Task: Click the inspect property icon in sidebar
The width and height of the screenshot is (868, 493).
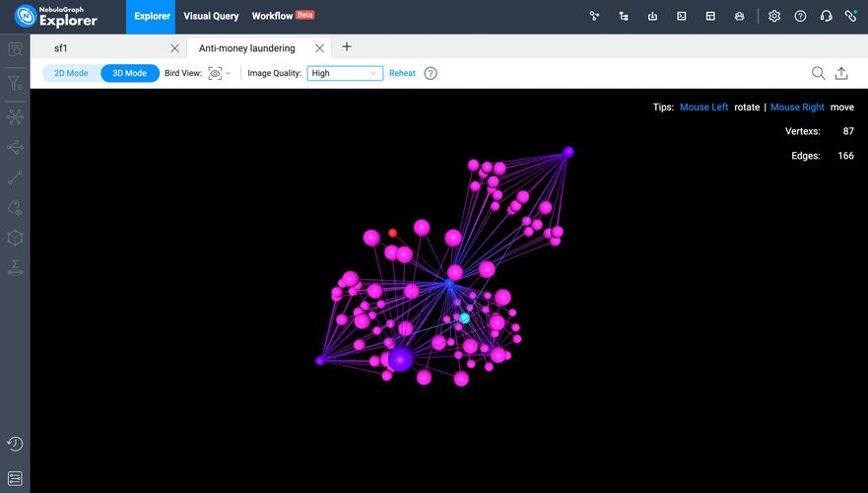Action: (15, 208)
